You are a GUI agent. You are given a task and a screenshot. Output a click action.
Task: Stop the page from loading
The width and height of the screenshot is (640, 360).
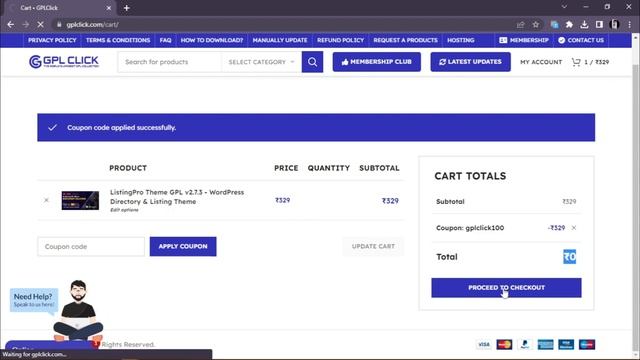pos(40,24)
